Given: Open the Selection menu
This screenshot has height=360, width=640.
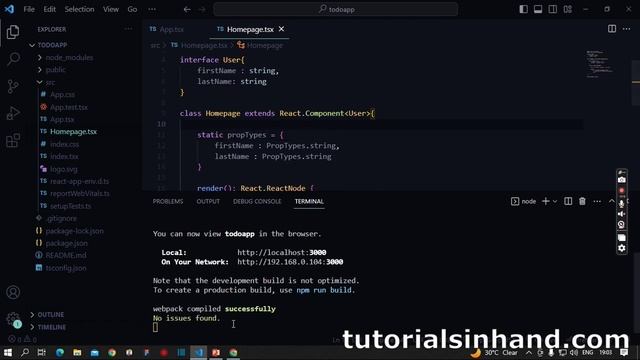Looking at the screenshot, I should pos(79,9).
